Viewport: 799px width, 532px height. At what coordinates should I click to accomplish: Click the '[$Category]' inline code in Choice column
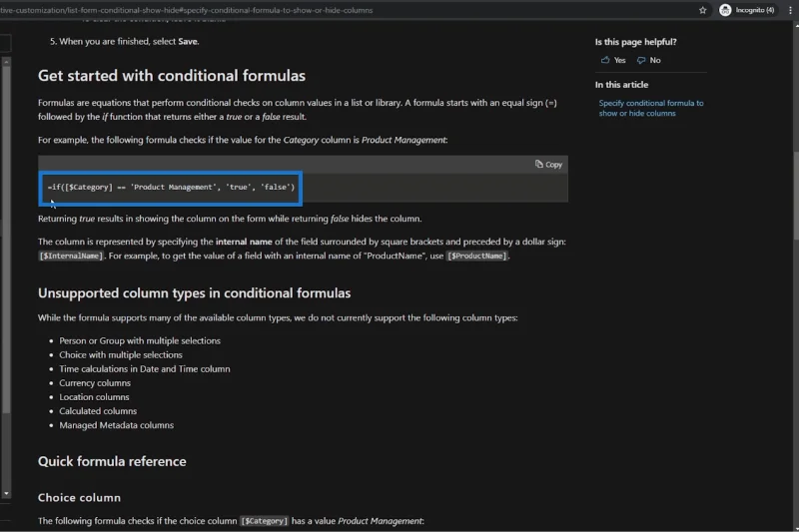coord(264,521)
